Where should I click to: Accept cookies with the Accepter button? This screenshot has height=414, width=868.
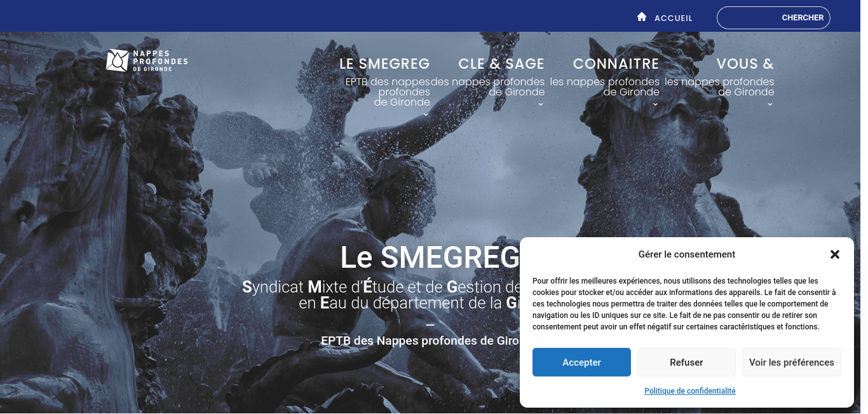pos(581,362)
